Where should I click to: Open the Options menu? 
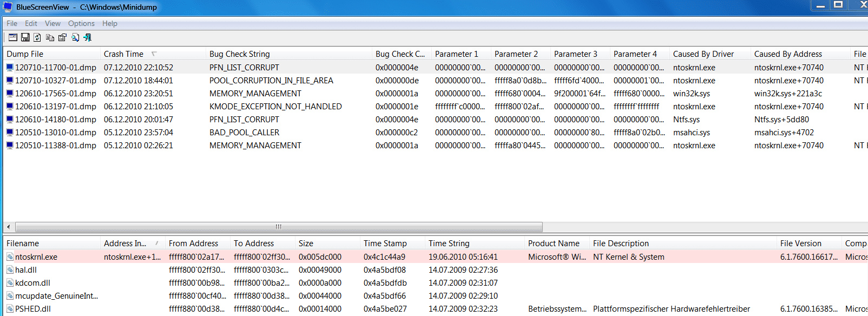[x=81, y=23]
